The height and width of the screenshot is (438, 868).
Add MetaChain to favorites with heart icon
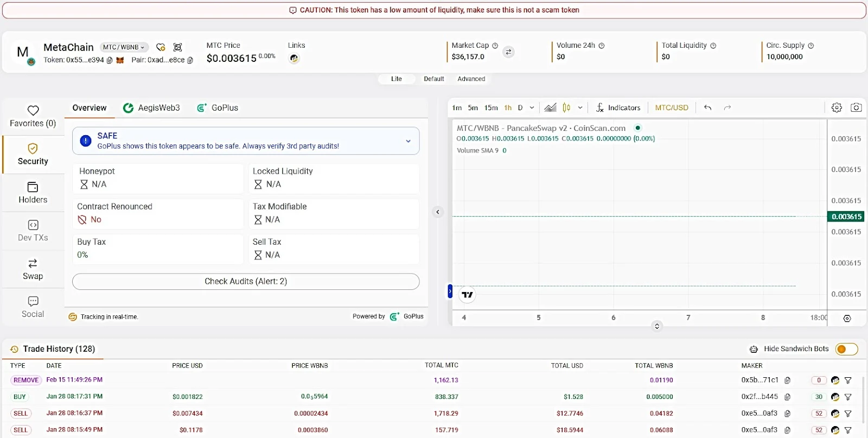161,47
